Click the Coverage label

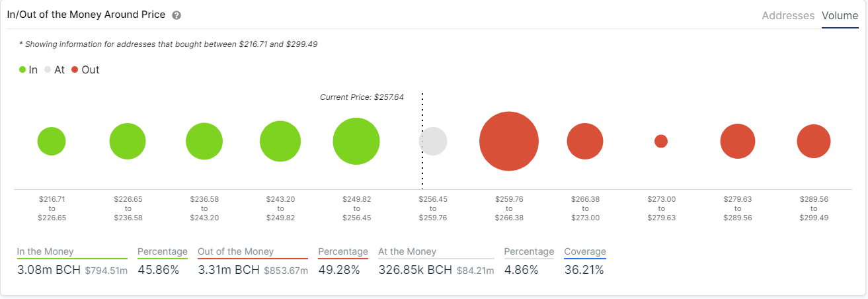click(x=585, y=251)
